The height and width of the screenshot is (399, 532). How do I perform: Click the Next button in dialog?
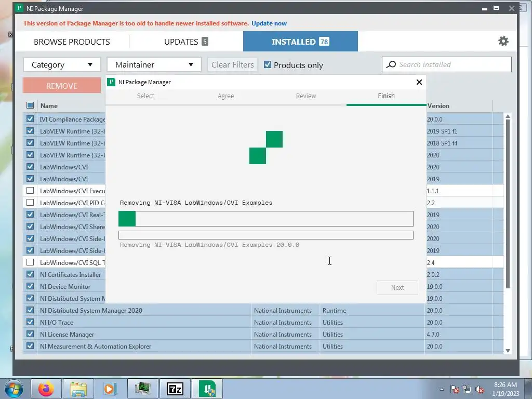click(x=397, y=288)
